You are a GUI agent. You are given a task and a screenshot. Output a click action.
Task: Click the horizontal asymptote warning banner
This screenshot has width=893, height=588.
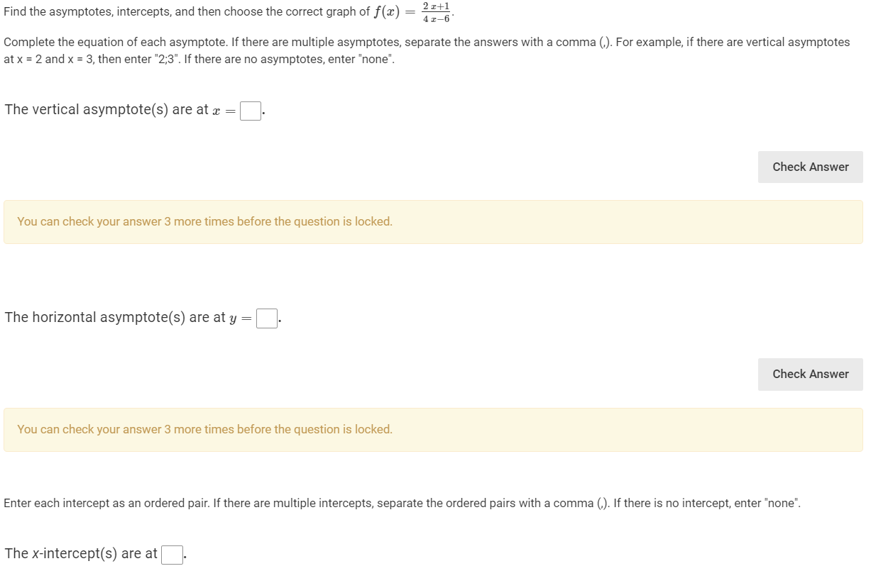[x=432, y=429]
